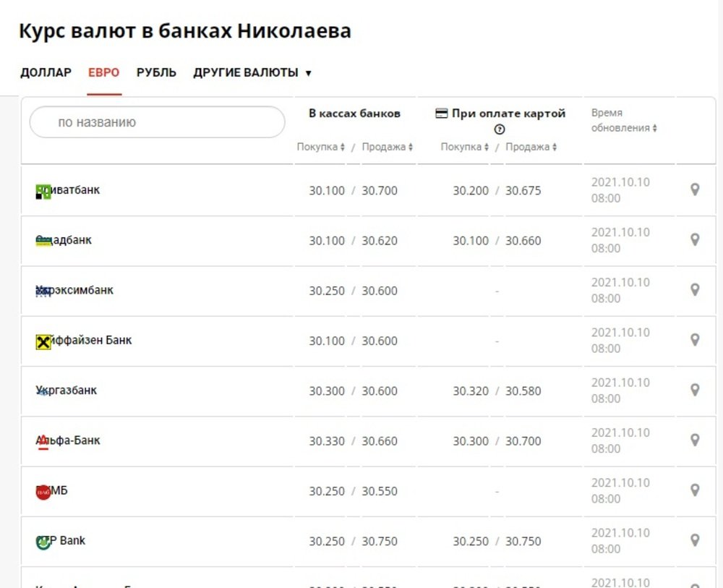723x588 pixels.
Task: Open map pin for Райффайзен Банк row
Action: [x=695, y=340]
